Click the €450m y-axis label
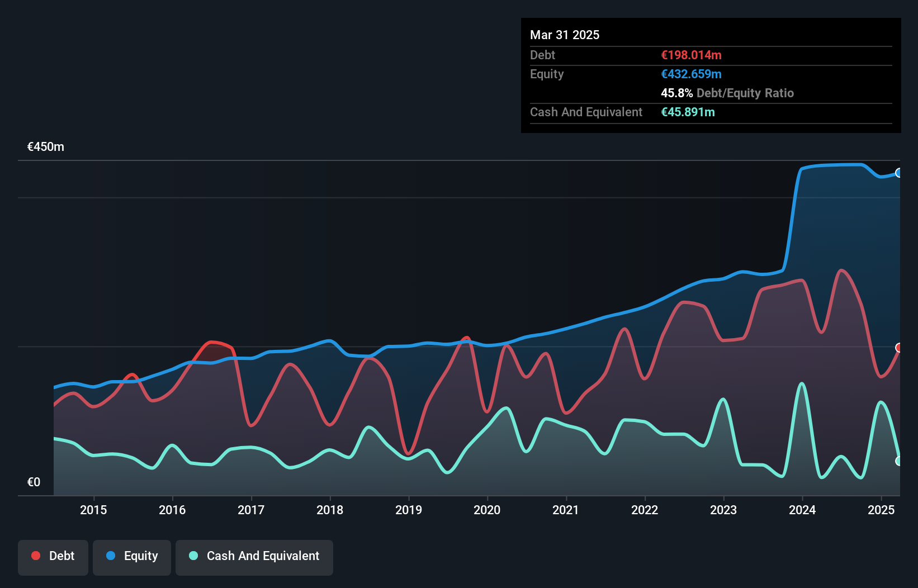The height and width of the screenshot is (588, 918). pyautogui.click(x=46, y=147)
